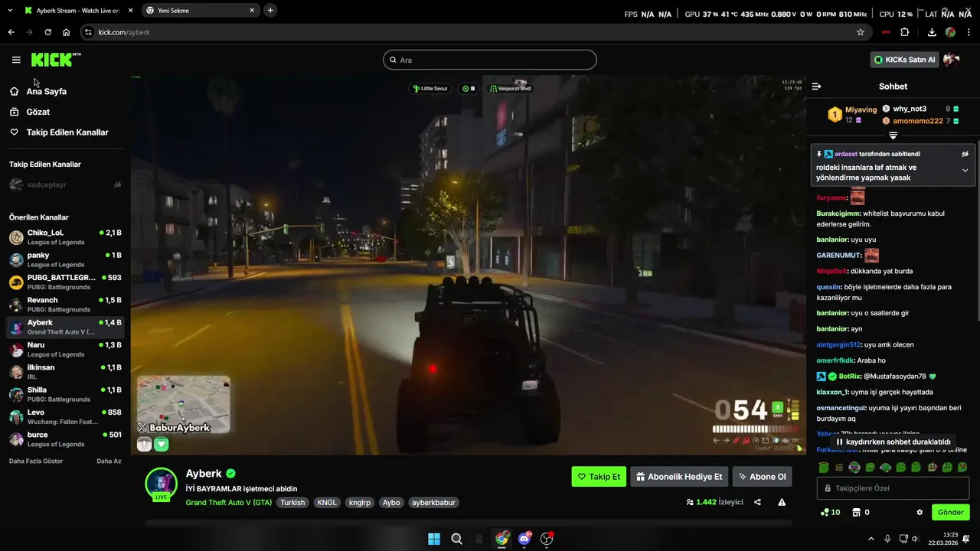
Task: Open browser extensions puzzle icon
Action: click(904, 32)
